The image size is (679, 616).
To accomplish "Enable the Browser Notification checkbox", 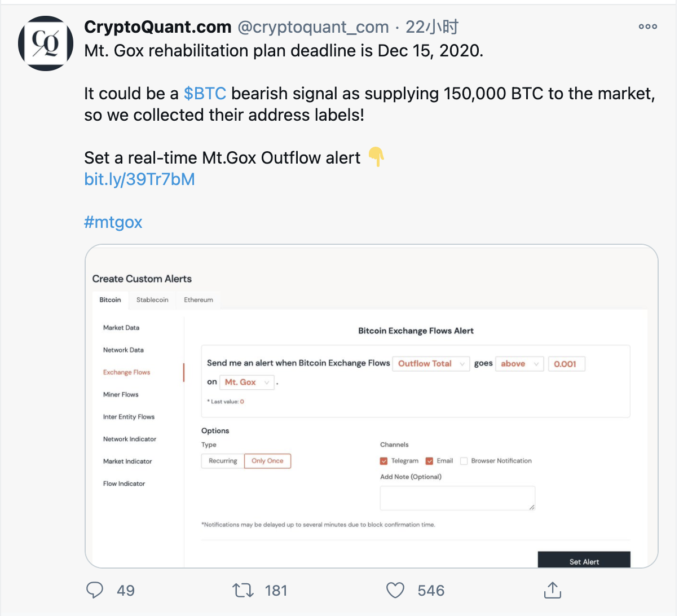I will coord(464,461).
